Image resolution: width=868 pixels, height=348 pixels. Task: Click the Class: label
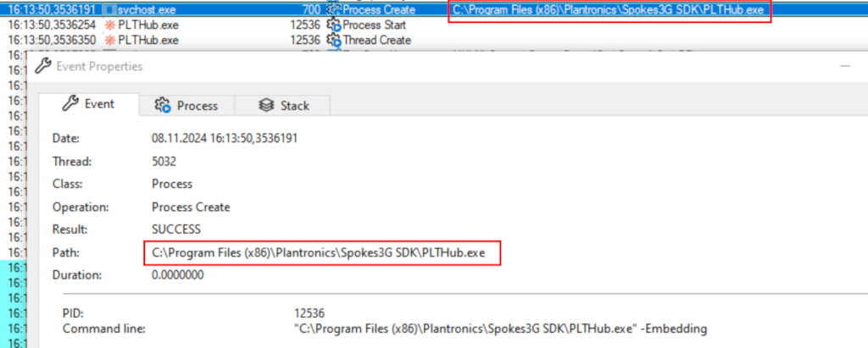coord(67,184)
